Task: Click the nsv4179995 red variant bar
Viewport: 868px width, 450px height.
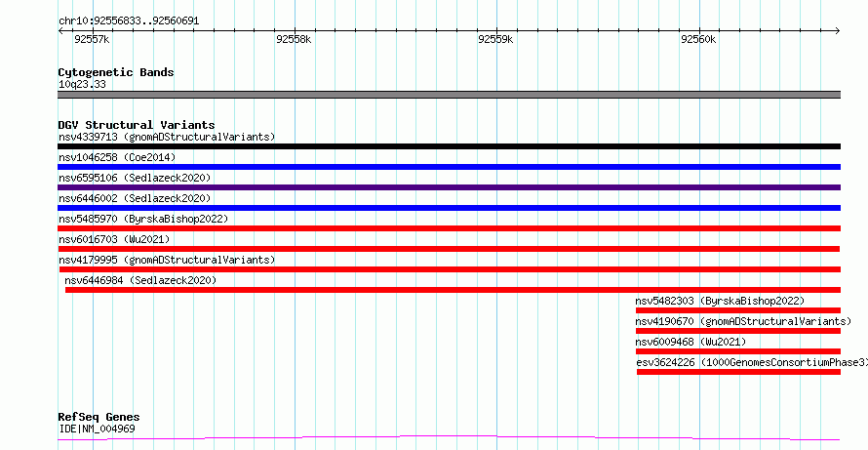Action: 449,269
